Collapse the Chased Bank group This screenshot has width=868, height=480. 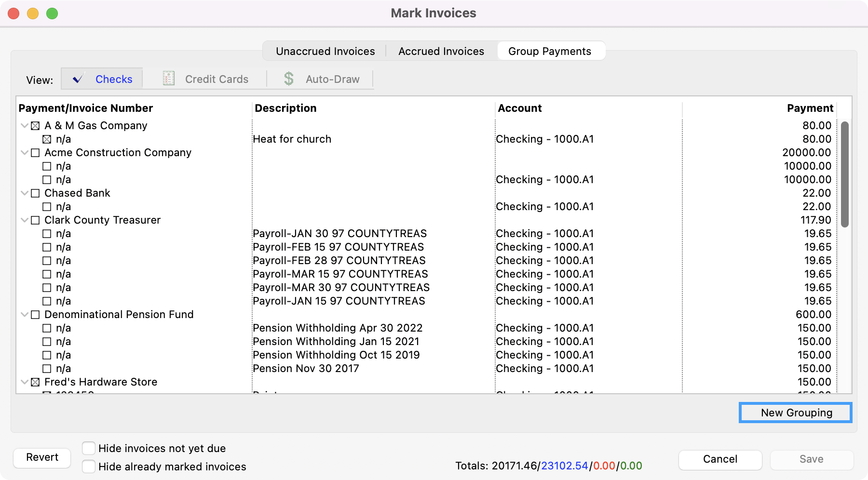tap(25, 193)
